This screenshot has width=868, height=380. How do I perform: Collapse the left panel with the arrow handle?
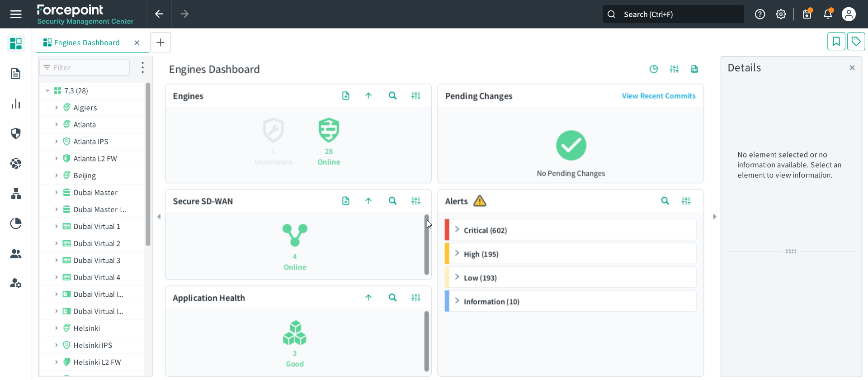pyautogui.click(x=159, y=217)
